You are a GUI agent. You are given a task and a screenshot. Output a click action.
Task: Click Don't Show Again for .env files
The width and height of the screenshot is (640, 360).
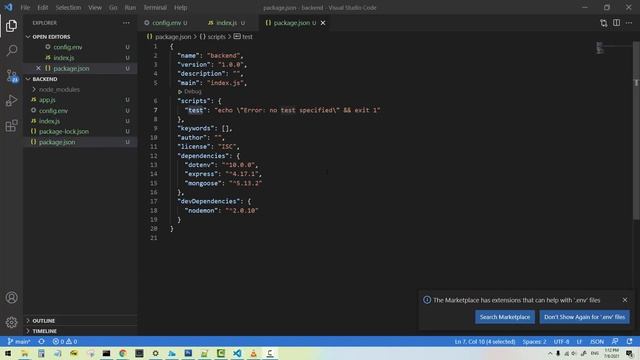click(584, 317)
